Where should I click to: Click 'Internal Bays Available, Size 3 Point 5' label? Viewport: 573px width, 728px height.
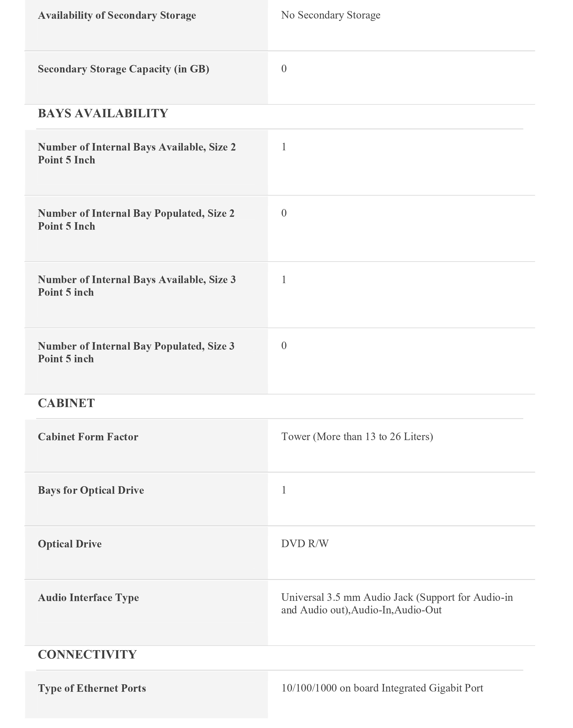[136, 286]
